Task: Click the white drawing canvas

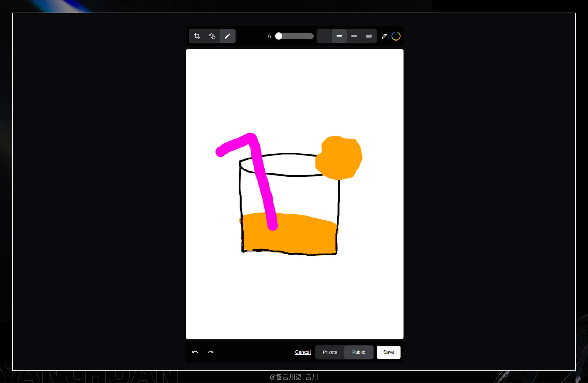Action: 295,194
